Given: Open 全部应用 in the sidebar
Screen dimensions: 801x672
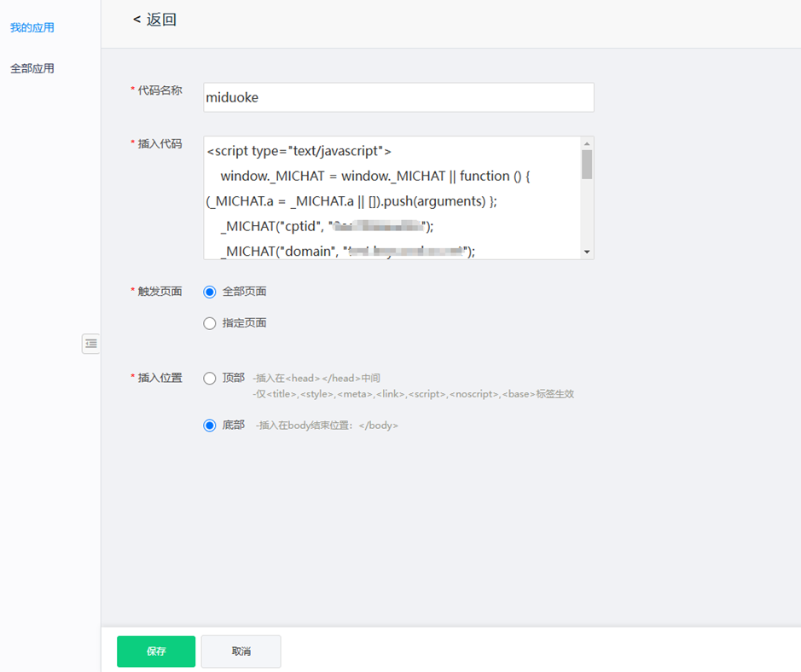Looking at the screenshot, I should (x=32, y=68).
